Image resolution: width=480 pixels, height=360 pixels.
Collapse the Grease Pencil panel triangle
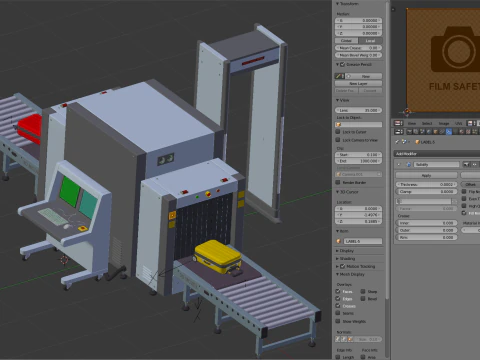(x=337, y=64)
